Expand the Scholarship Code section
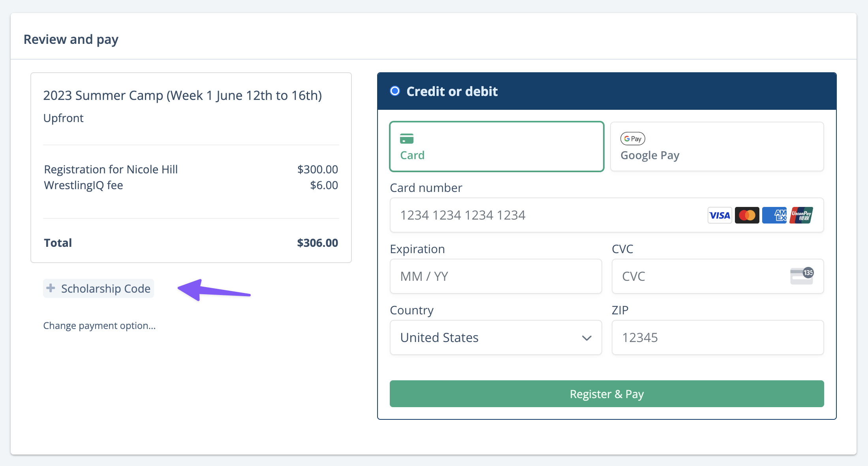The image size is (868, 466). (x=98, y=288)
